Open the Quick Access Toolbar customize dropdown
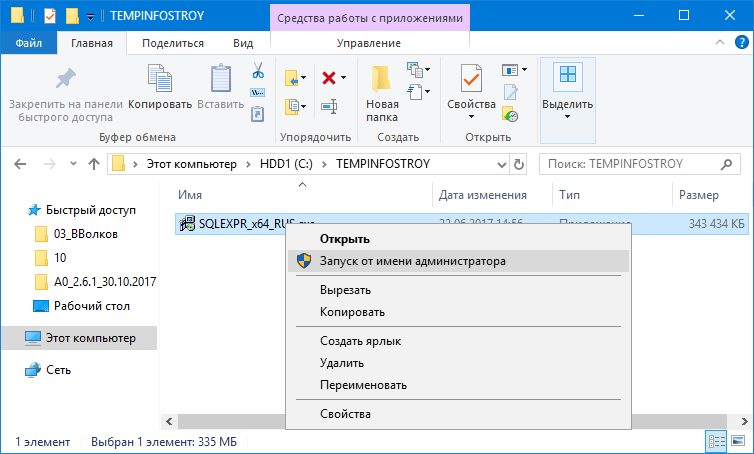This screenshot has height=454, width=754. click(90, 16)
